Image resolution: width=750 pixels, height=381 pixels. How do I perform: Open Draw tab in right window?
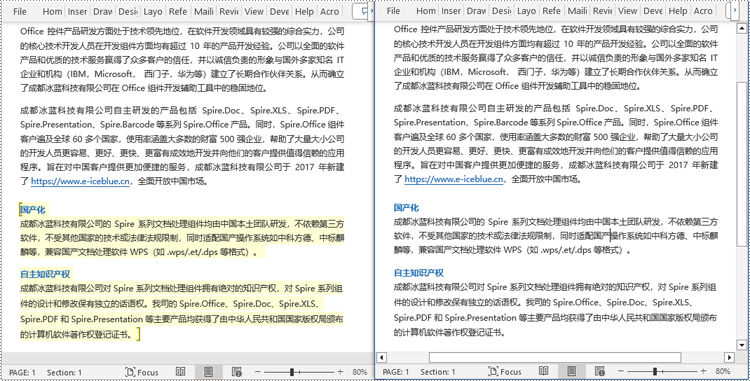click(x=476, y=11)
